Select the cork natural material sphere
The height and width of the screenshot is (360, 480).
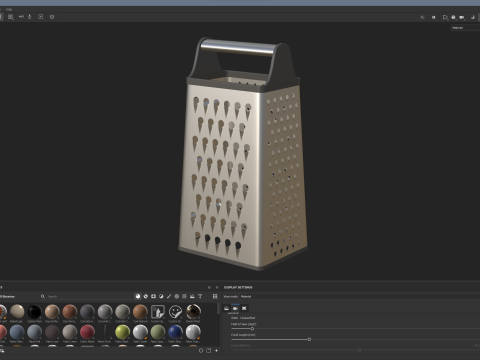(140, 312)
